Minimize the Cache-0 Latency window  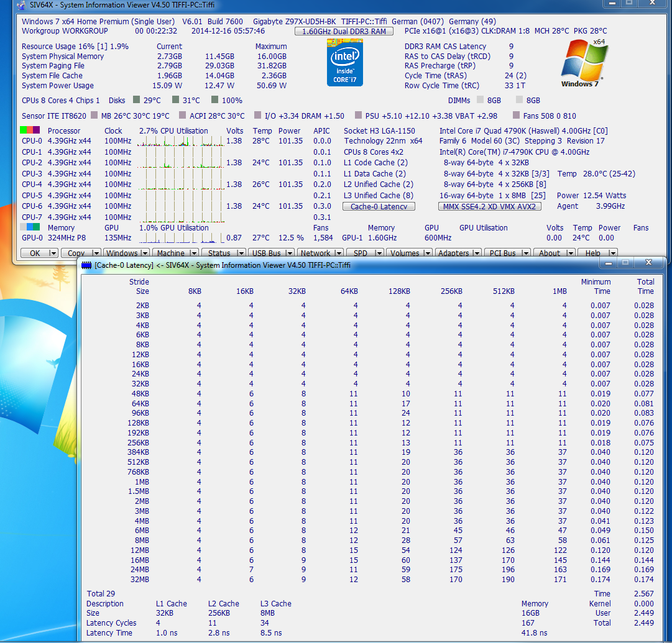coord(608,262)
